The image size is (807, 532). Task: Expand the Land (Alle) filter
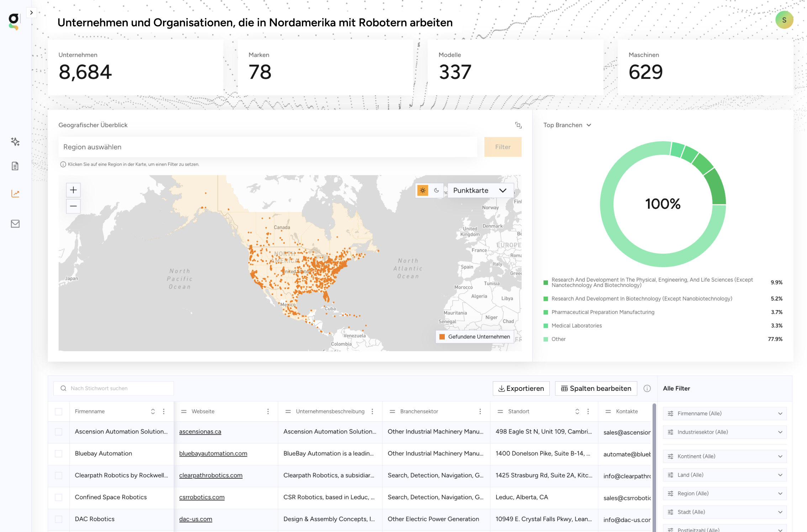click(724, 475)
